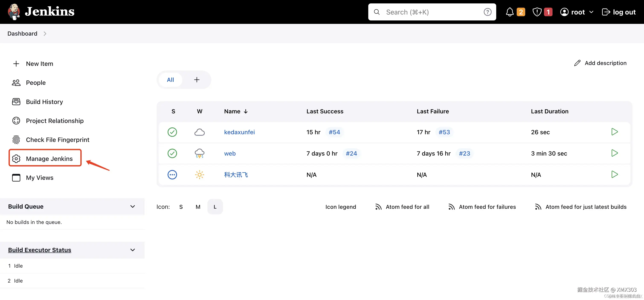Viewport: 644px width, 300px height.
Task: Open build #54 link
Action: pyautogui.click(x=334, y=132)
